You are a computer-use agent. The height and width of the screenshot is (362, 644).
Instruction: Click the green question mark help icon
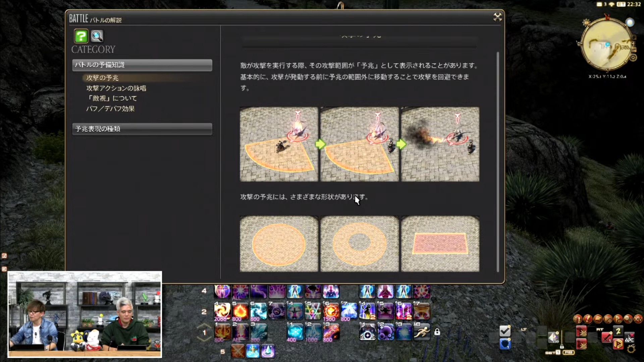coord(81,36)
